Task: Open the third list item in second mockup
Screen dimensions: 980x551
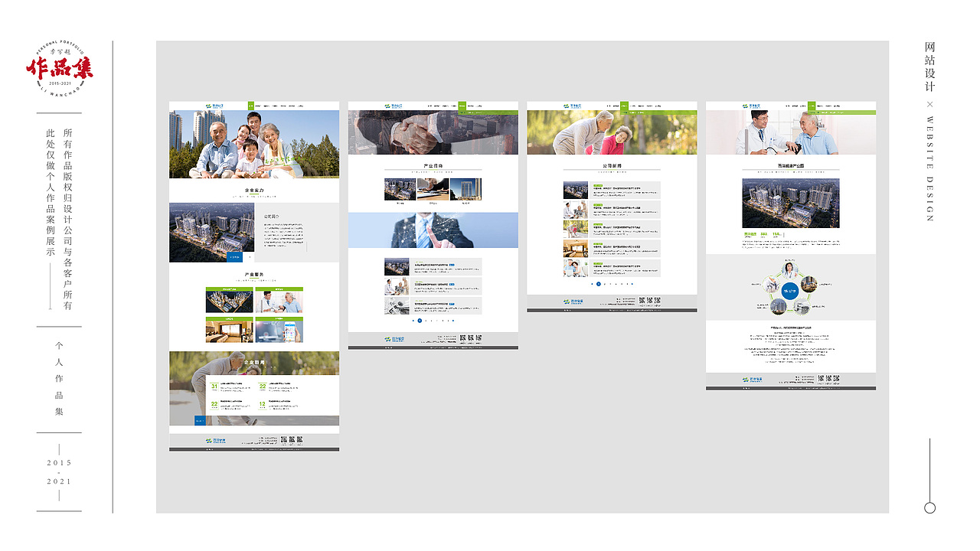Action: [433, 305]
